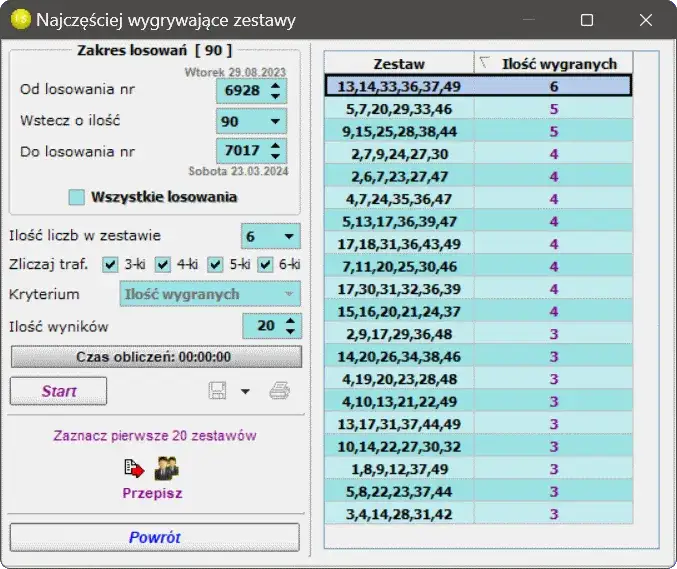Select the row 5,7,20,29,33,46
The height and width of the screenshot is (569, 677).
point(478,109)
